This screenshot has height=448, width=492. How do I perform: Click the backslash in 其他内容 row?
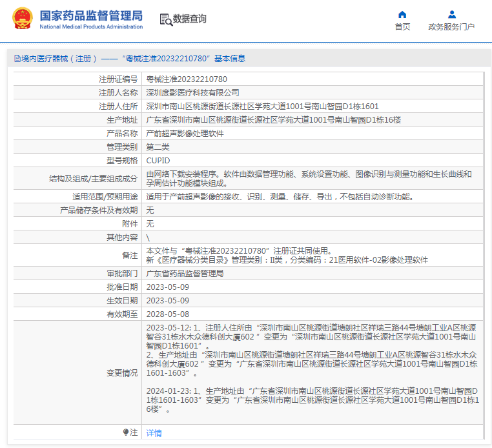tap(148, 238)
